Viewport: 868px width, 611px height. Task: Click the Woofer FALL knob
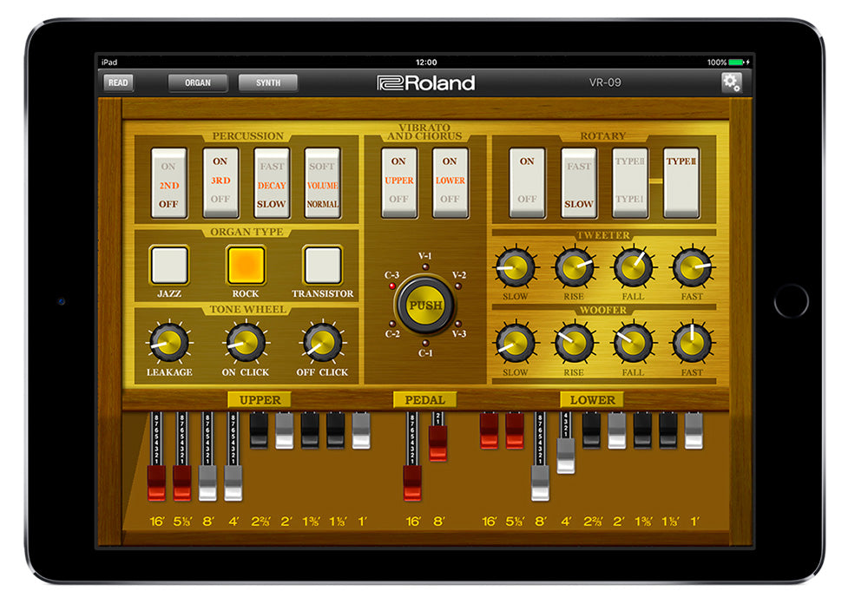click(633, 343)
